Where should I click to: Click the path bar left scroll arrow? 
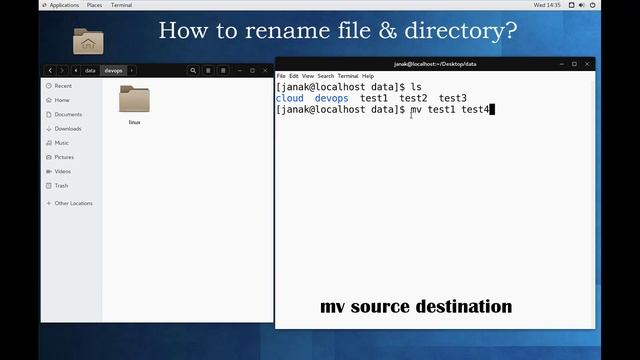[x=76, y=71]
